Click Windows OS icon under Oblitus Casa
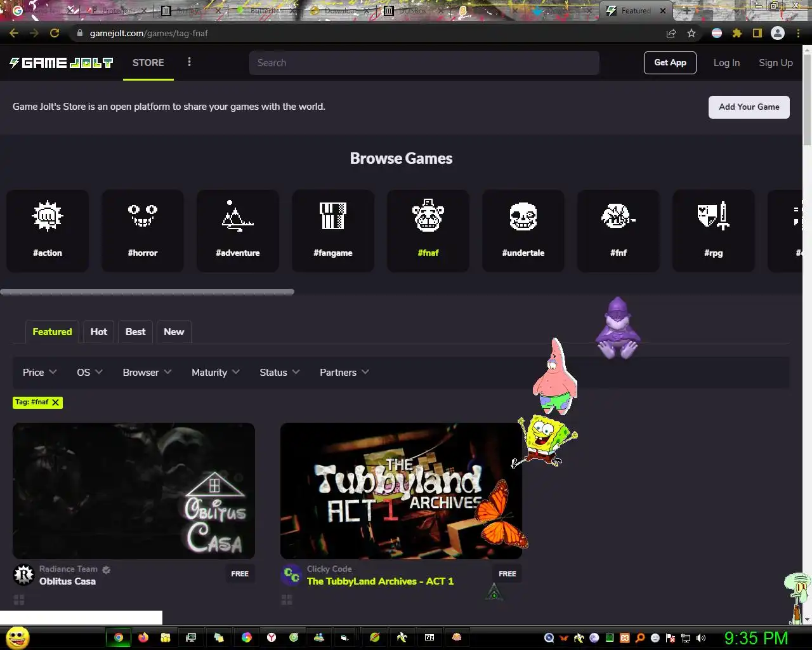This screenshot has width=812, height=650. (19, 600)
